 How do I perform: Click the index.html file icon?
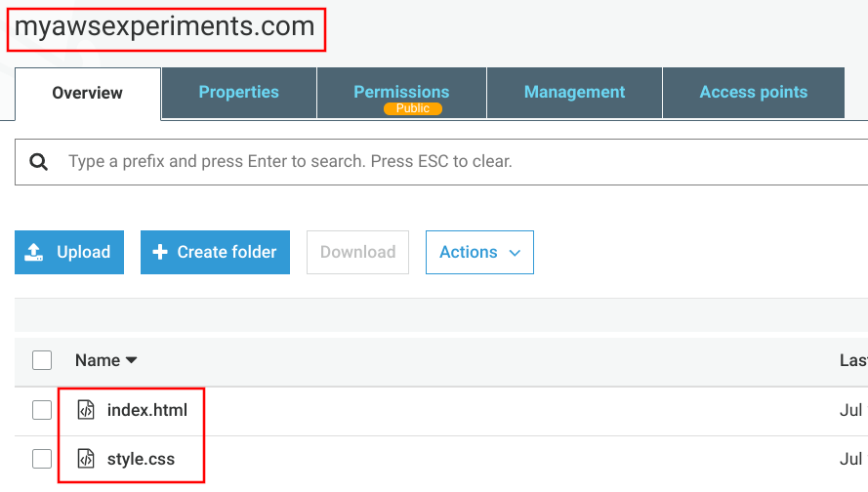(86, 410)
